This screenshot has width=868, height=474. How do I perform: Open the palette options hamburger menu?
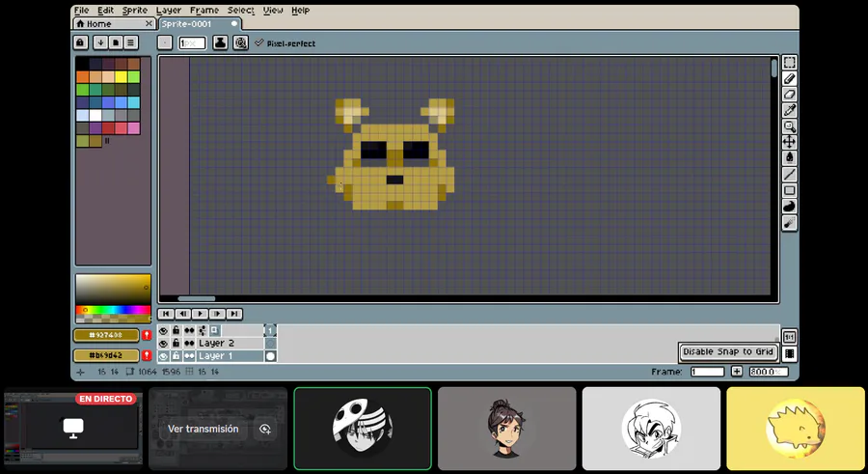coord(130,42)
